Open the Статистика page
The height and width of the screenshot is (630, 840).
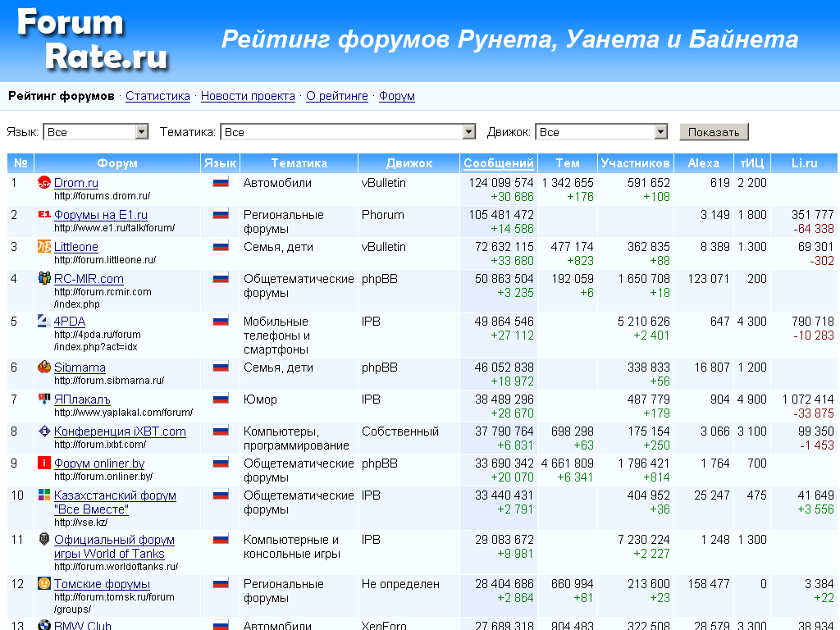(157, 96)
